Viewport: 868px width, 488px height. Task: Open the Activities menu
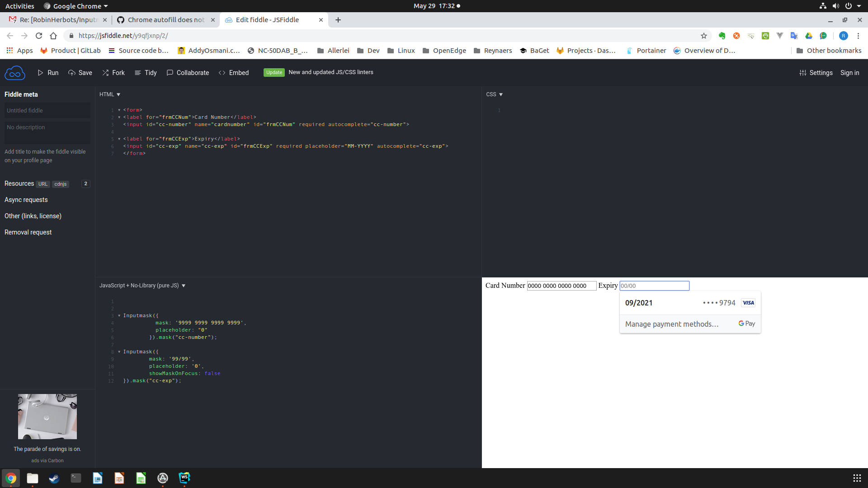point(19,6)
